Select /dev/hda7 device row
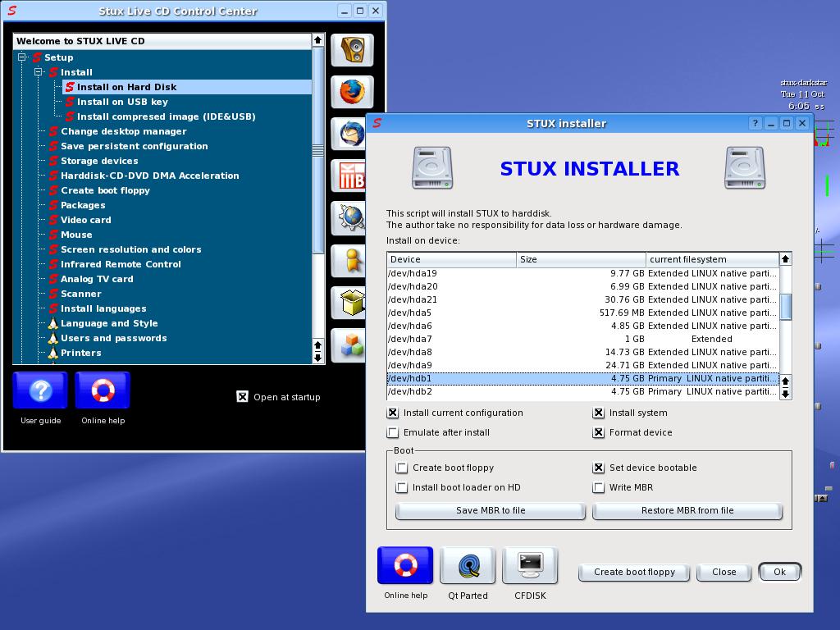Image resolution: width=840 pixels, height=630 pixels. pyautogui.click(x=582, y=339)
